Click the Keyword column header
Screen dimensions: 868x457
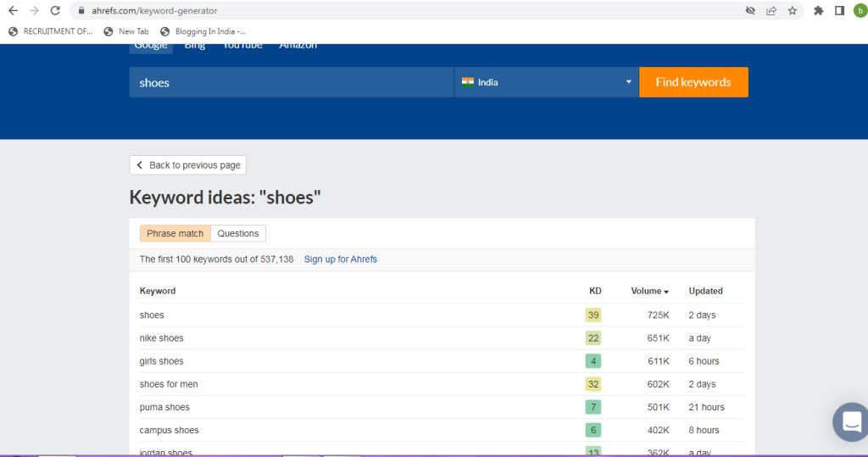[x=157, y=291]
